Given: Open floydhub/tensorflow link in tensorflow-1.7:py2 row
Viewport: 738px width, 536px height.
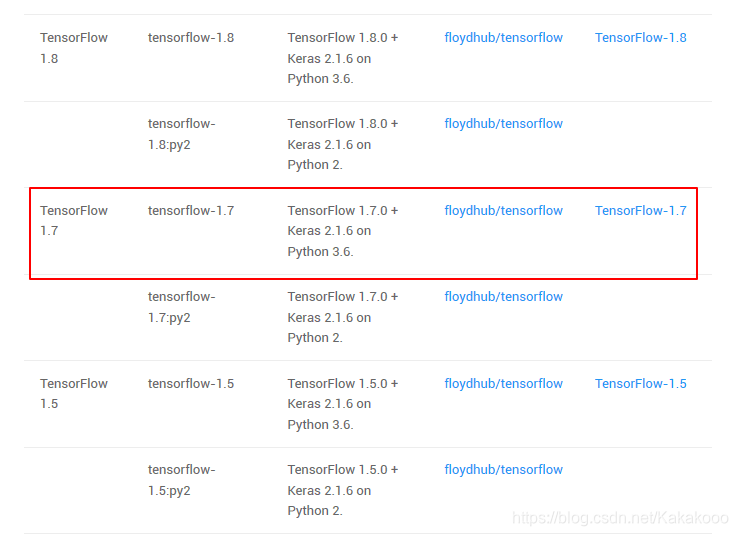Looking at the screenshot, I should point(503,297).
